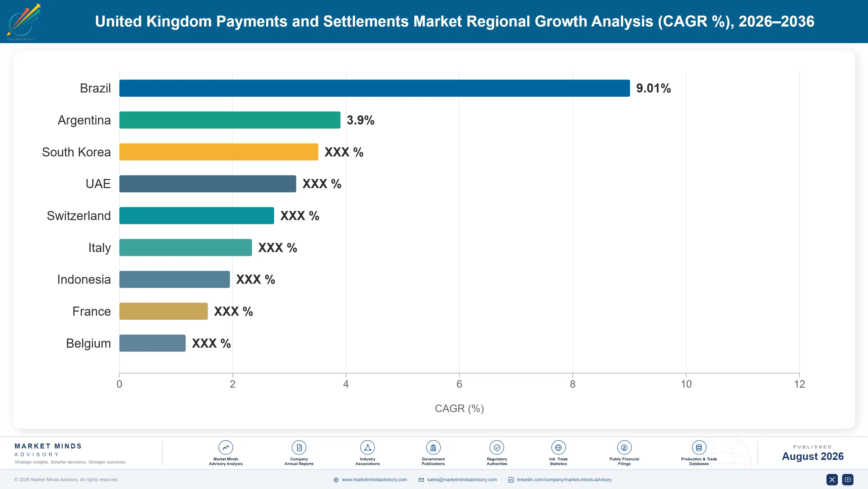Screen dimensions: 868x489
Task: Click the 9.01% value label
Action: pyautogui.click(x=653, y=88)
